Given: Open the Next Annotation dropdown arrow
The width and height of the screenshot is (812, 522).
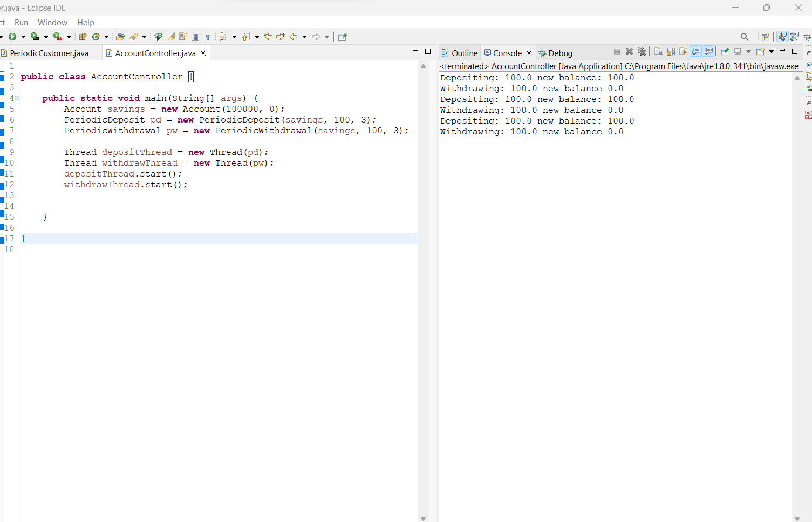Looking at the screenshot, I should click(234, 37).
